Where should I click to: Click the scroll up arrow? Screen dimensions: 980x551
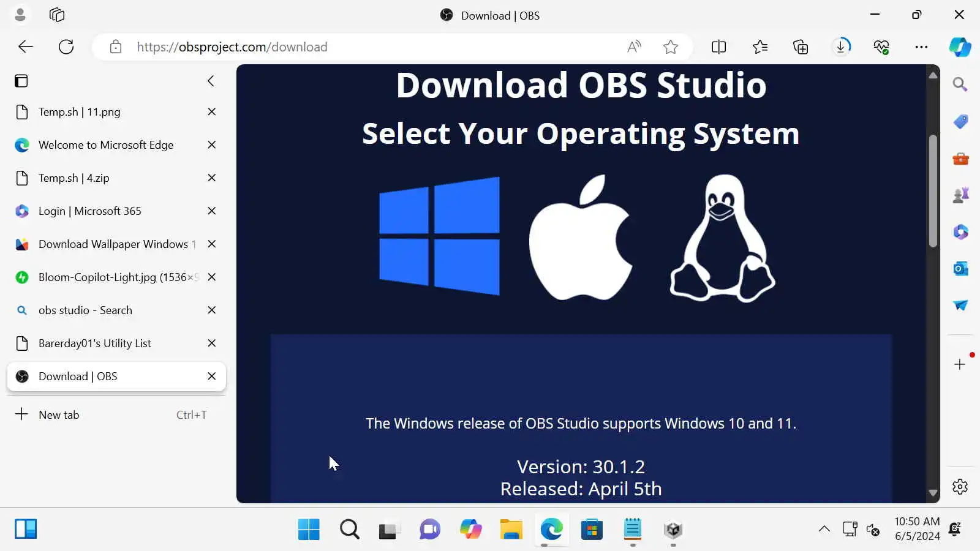pyautogui.click(x=933, y=75)
